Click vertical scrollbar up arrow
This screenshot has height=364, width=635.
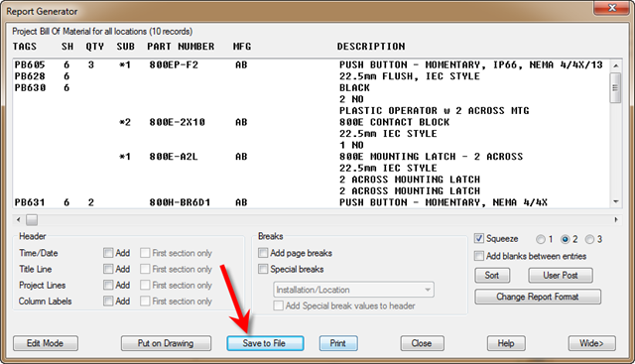pos(615,65)
